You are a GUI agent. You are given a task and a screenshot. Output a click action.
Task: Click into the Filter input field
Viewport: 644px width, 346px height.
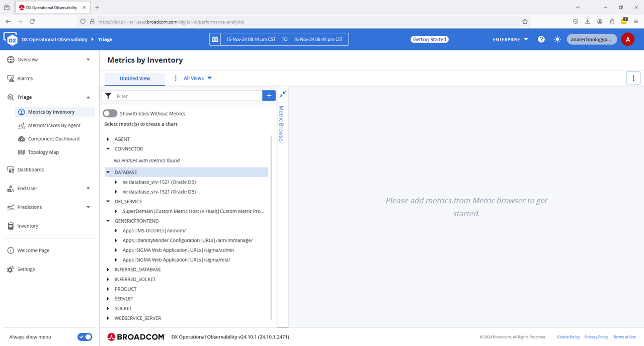coord(186,96)
